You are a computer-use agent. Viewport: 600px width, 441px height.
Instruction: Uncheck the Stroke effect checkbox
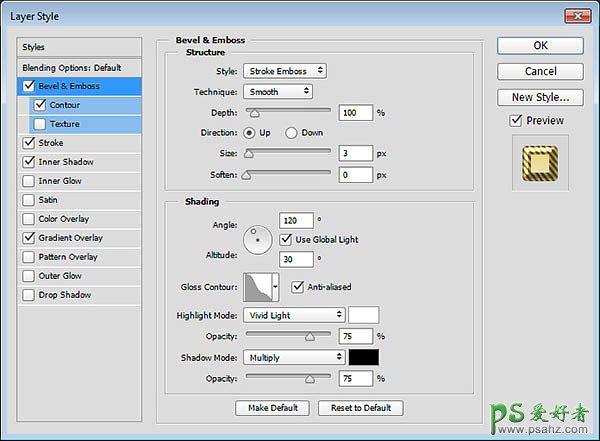(x=27, y=143)
